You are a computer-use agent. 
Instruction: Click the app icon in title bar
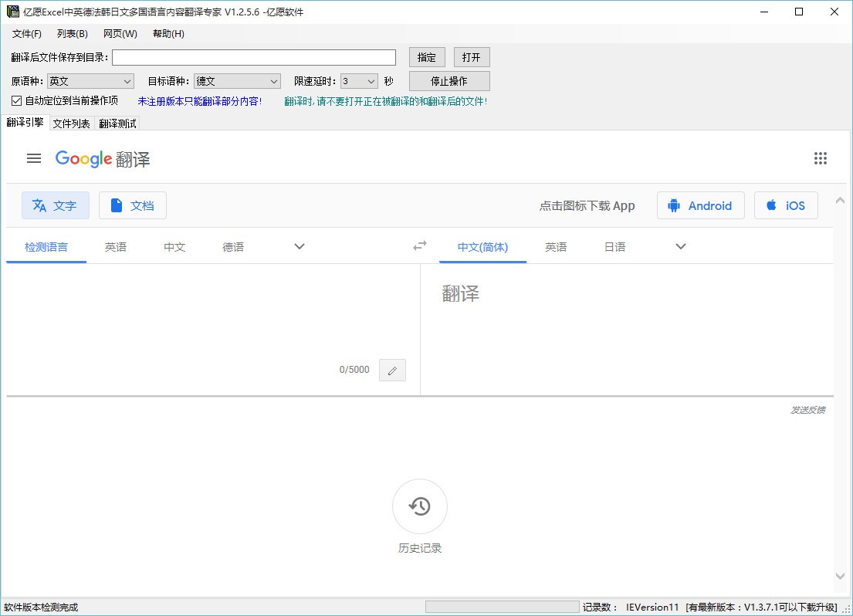12,12
